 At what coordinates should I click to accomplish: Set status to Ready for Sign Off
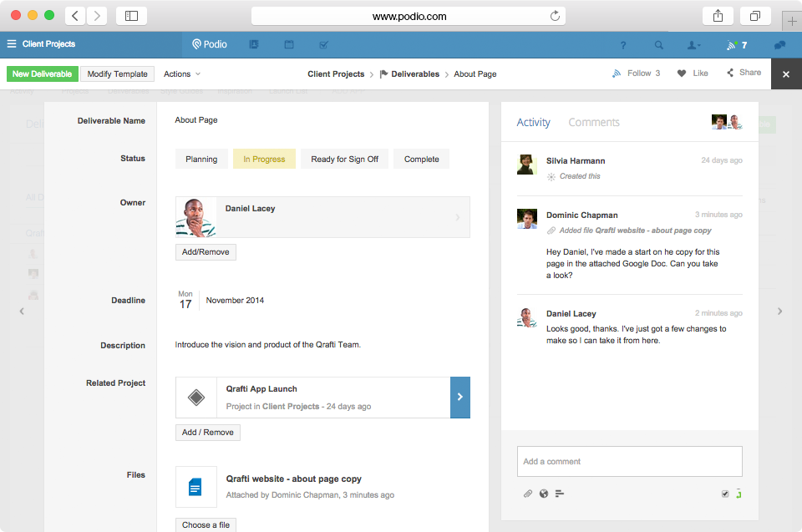[x=345, y=159]
